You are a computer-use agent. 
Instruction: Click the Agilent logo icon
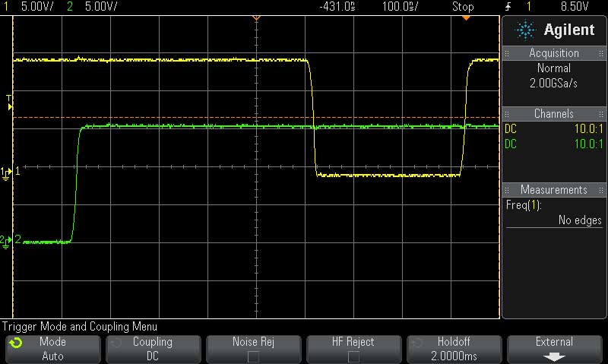524,30
